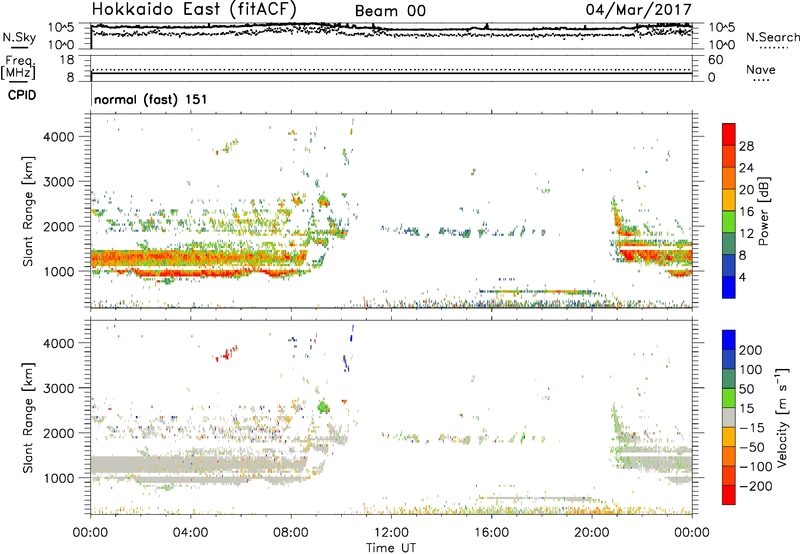
Task: Click the "28" label on the Power scale
Action: [x=746, y=146]
